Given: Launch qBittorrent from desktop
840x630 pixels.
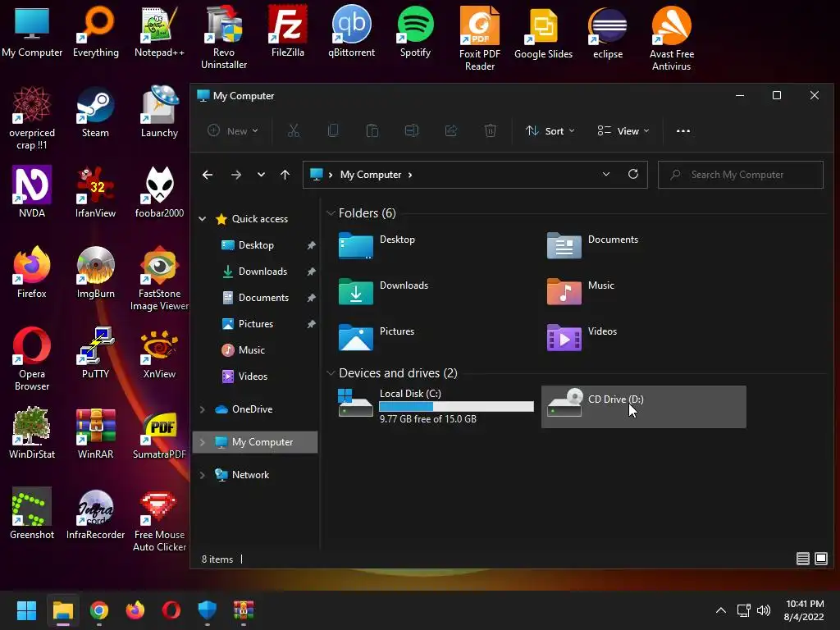Looking at the screenshot, I should [351, 32].
